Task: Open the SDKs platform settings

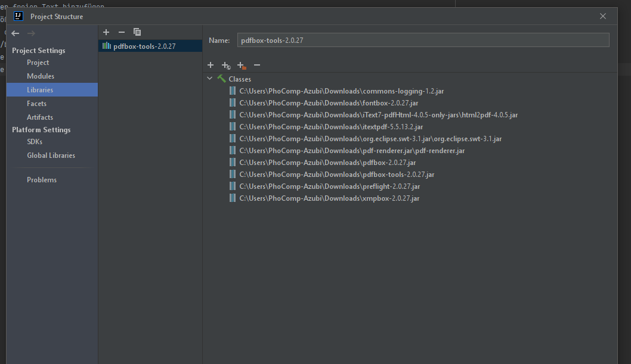Action: (x=35, y=142)
